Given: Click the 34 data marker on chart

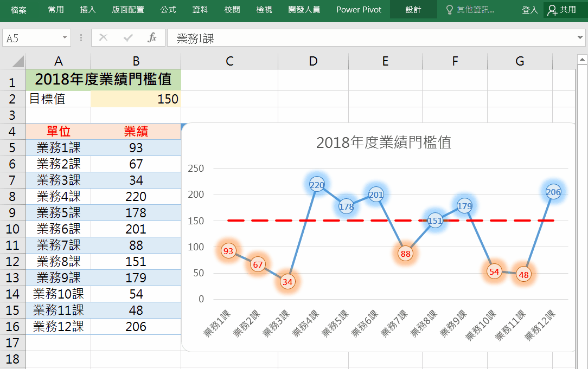Looking at the screenshot, I should [x=287, y=282].
